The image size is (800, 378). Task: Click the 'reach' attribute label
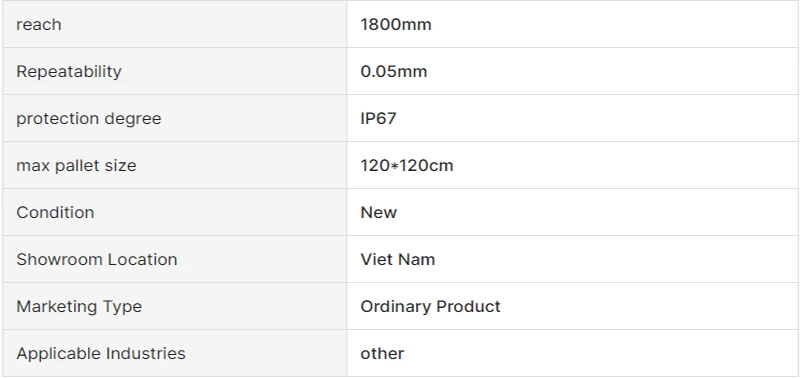pyautogui.click(x=39, y=24)
